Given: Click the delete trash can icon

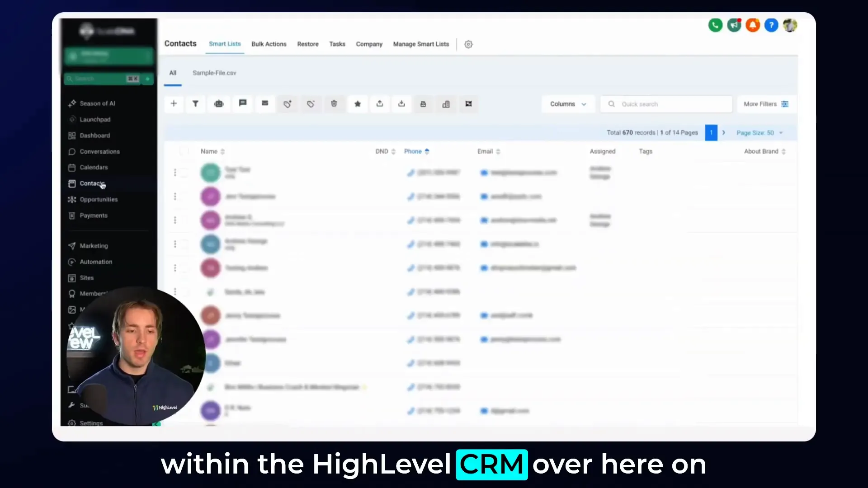Looking at the screenshot, I should point(334,103).
